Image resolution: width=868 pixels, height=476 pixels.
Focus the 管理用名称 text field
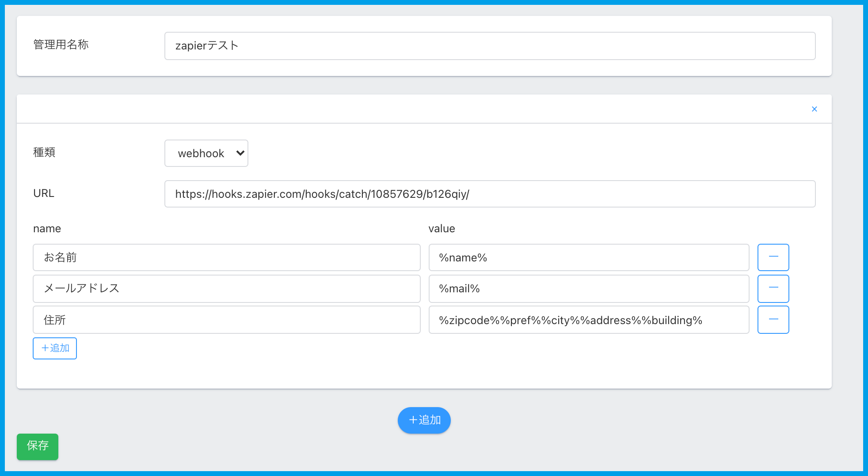[x=490, y=46]
